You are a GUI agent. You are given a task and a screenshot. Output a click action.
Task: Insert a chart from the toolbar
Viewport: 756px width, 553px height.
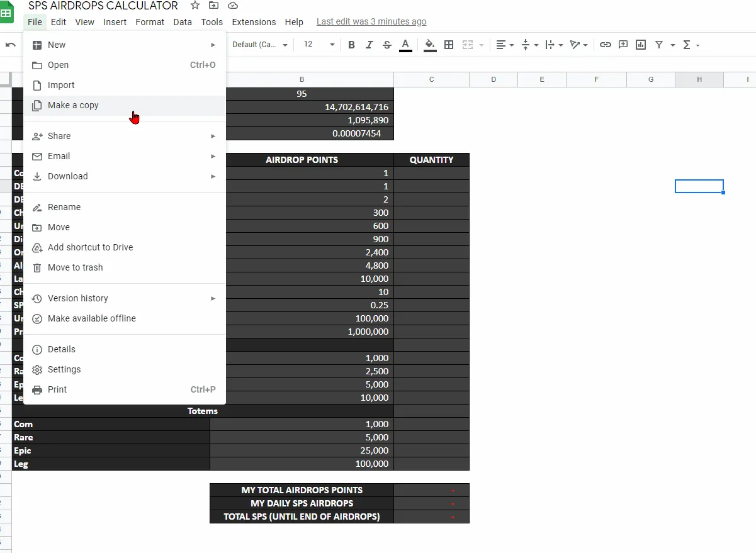point(641,45)
